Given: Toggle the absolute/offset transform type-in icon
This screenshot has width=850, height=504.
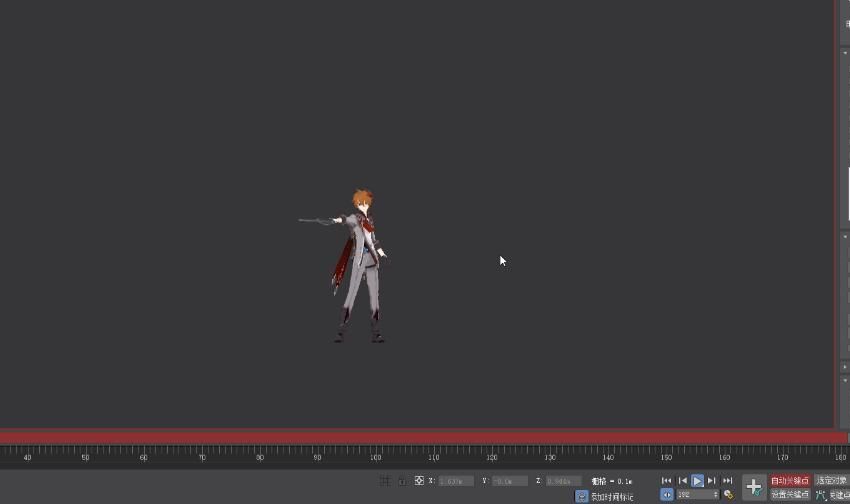Looking at the screenshot, I should (x=419, y=481).
